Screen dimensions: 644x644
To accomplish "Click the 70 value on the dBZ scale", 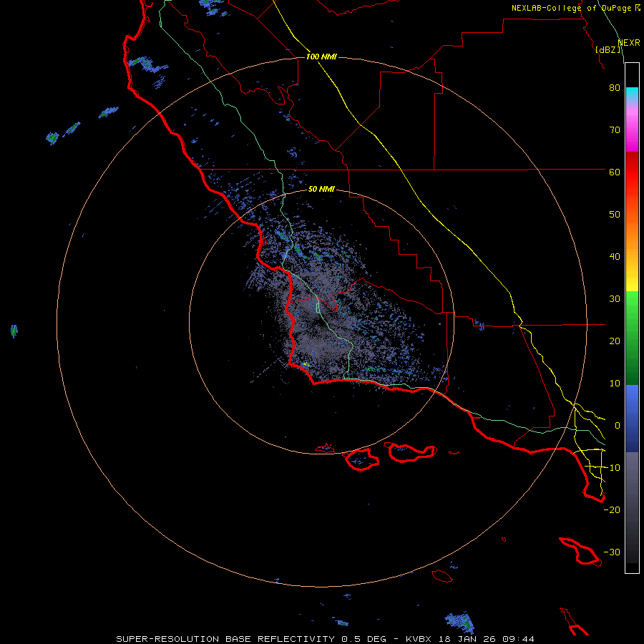I will pos(615,130).
